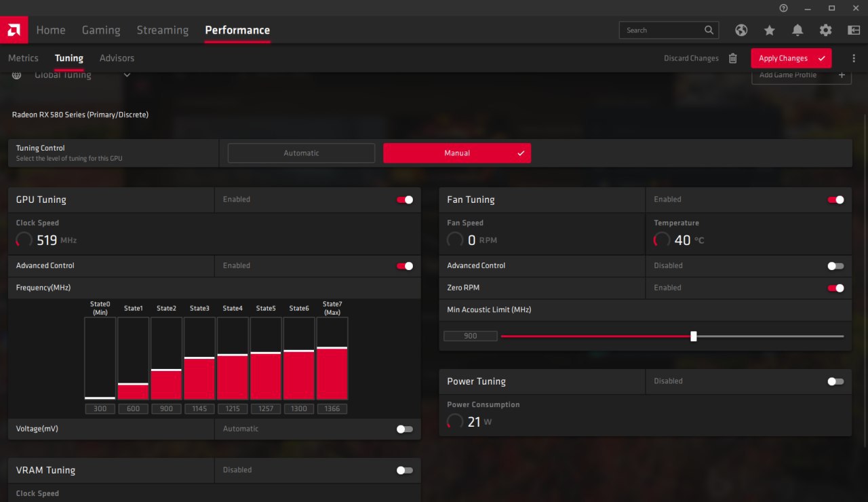Disable the Fan Tuning toggle
868x502 pixels.
coord(836,199)
